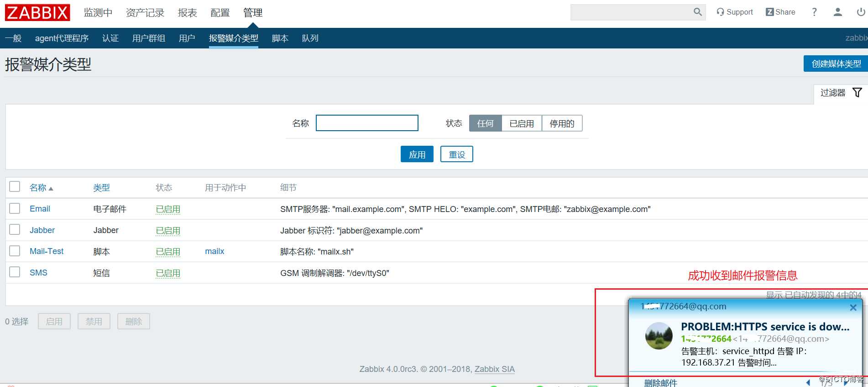868x387 pixels.
Task: Select the 任何 status option
Action: tap(485, 123)
